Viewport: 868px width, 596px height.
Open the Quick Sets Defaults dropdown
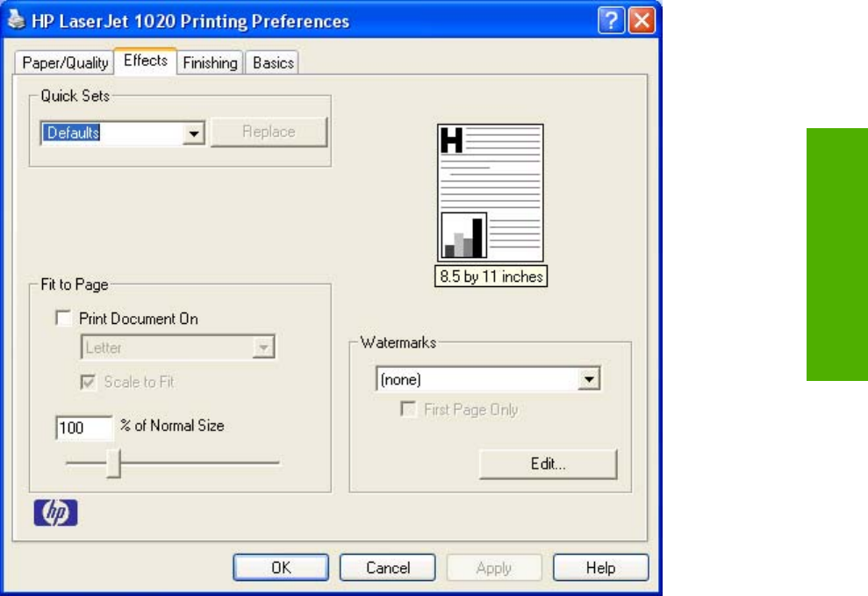tap(123, 133)
